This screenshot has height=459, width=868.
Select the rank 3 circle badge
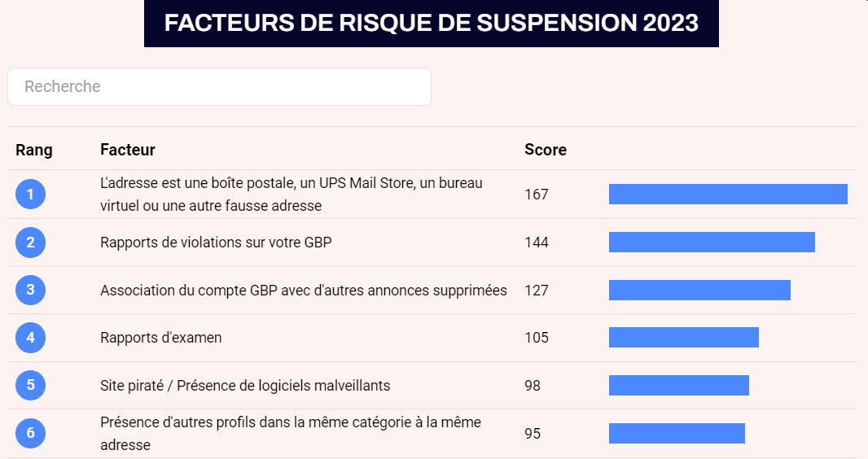click(30, 290)
